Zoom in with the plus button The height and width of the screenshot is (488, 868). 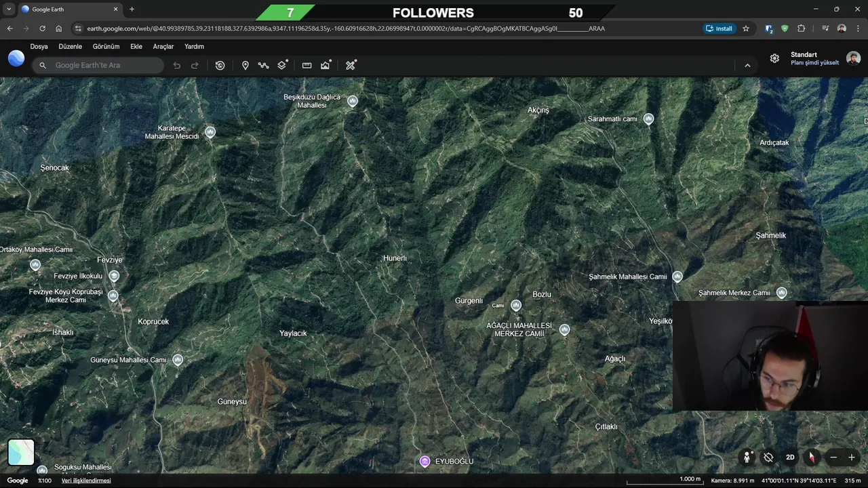tap(852, 457)
